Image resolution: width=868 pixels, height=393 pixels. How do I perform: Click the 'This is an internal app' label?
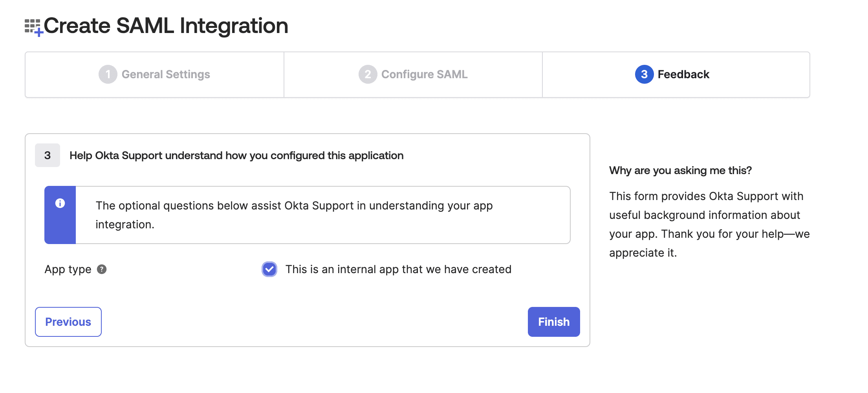(398, 269)
